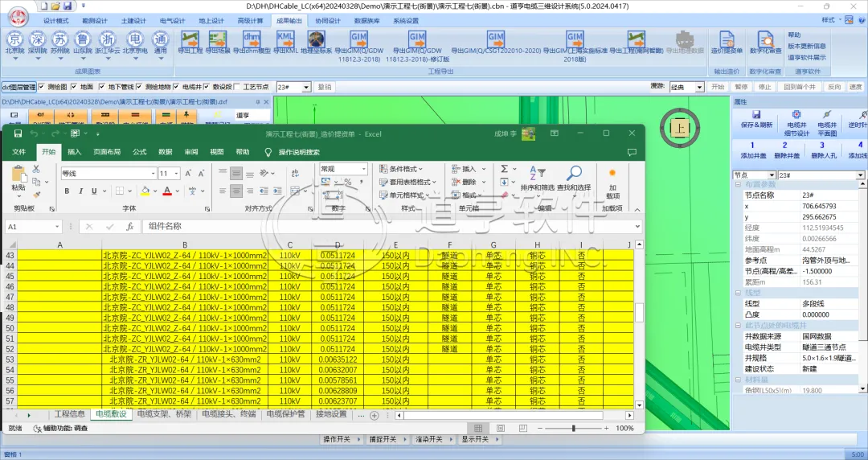Click 保存&刷新 in the properties panel
Image resolution: width=868 pixels, height=460 pixels.
pyautogui.click(x=756, y=120)
